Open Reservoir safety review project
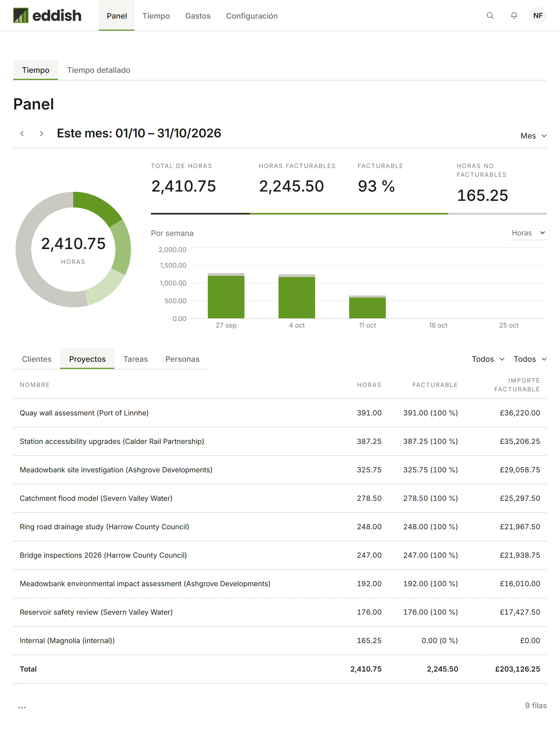The height and width of the screenshot is (746, 560). [x=96, y=612]
